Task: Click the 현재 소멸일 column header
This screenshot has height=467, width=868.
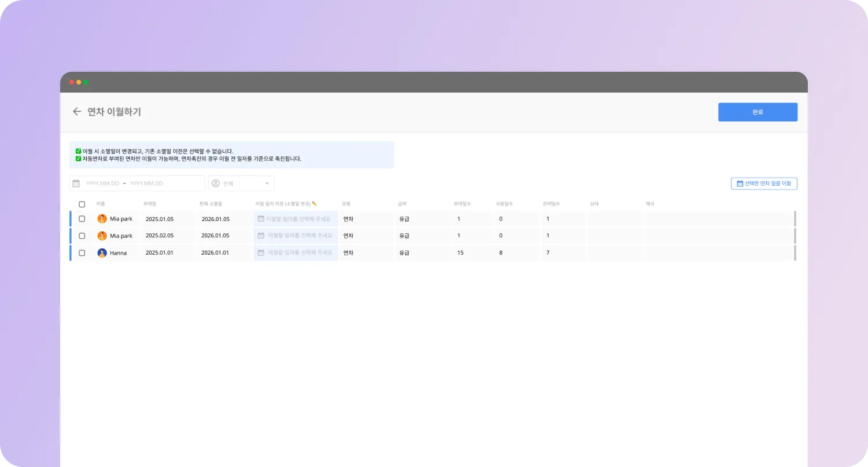Action: pyautogui.click(x=211, y=204)
